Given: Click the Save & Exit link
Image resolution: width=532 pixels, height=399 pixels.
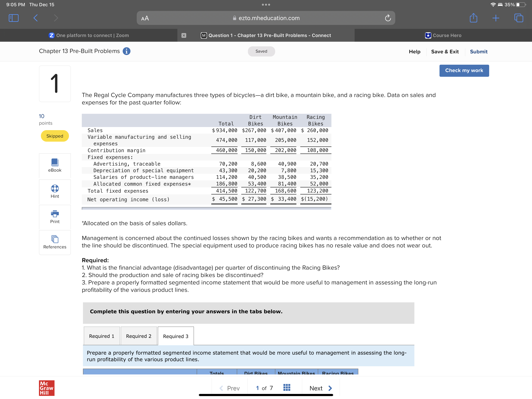Looking at the screenshot, I should pos(445,51).
